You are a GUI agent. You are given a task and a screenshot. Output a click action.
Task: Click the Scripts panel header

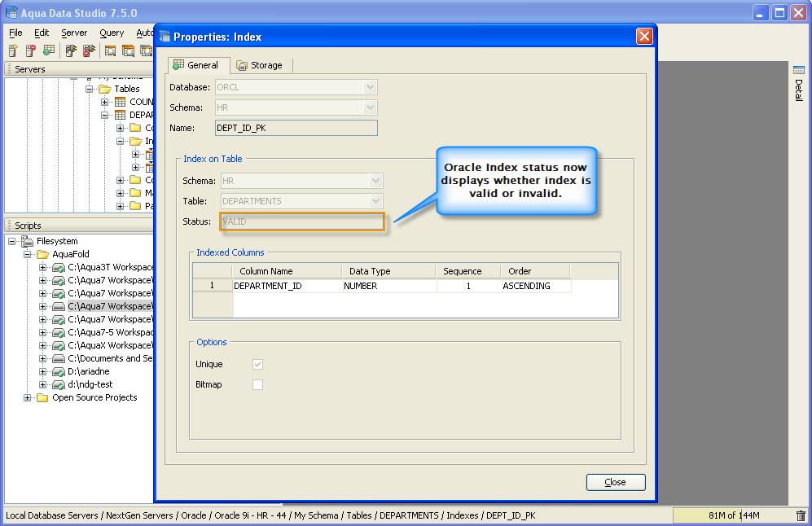(80, 226)
